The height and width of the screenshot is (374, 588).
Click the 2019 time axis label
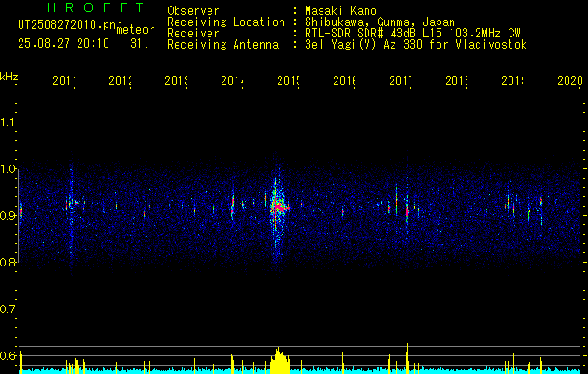(x=512, y=80)
